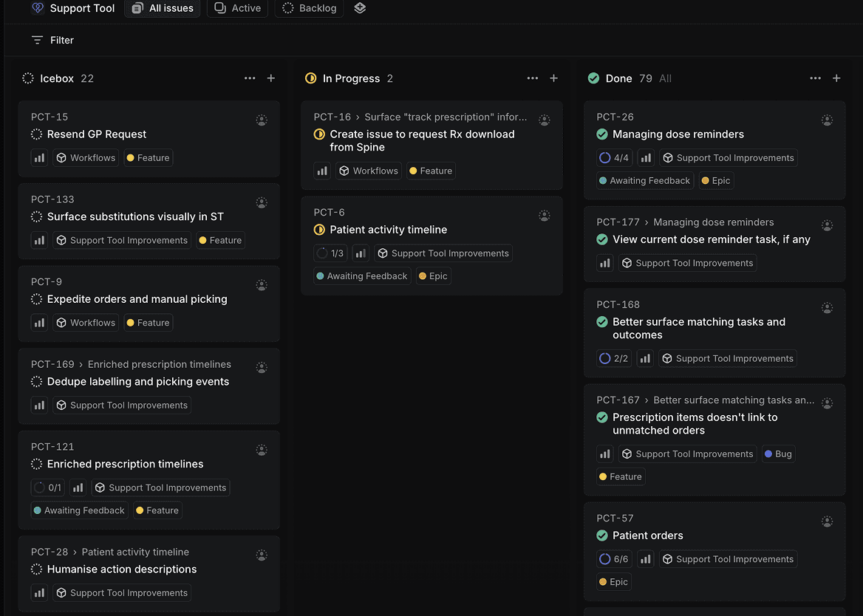Image resolution: width=863 pixels, height=616 pixels.
Task: Assign a user on PCT-57 card
Action: (x=828, y=521)
